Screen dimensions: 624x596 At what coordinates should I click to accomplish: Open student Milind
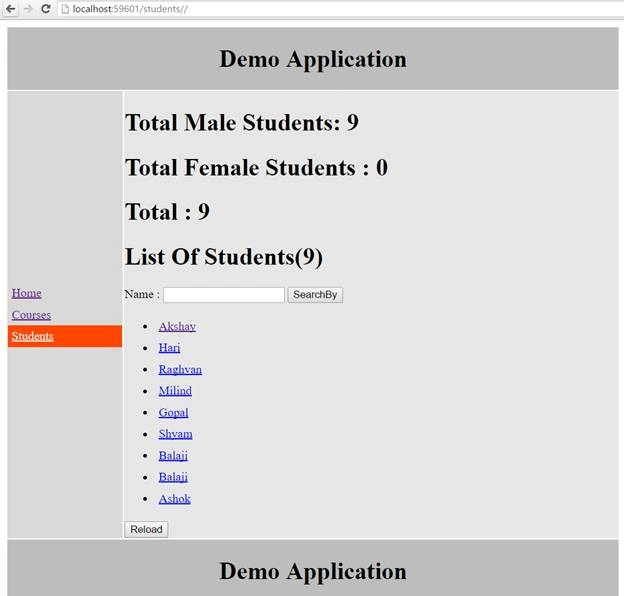coord(175,391)
